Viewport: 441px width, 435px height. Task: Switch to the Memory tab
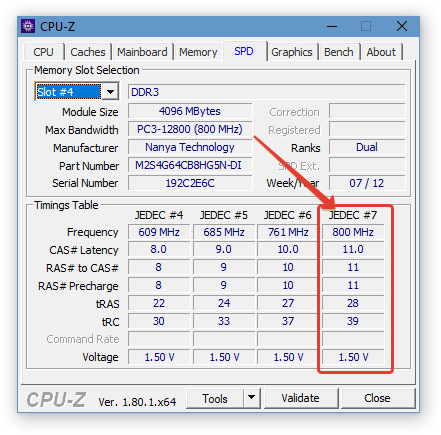pyautogui.click(x=198, y=52)
